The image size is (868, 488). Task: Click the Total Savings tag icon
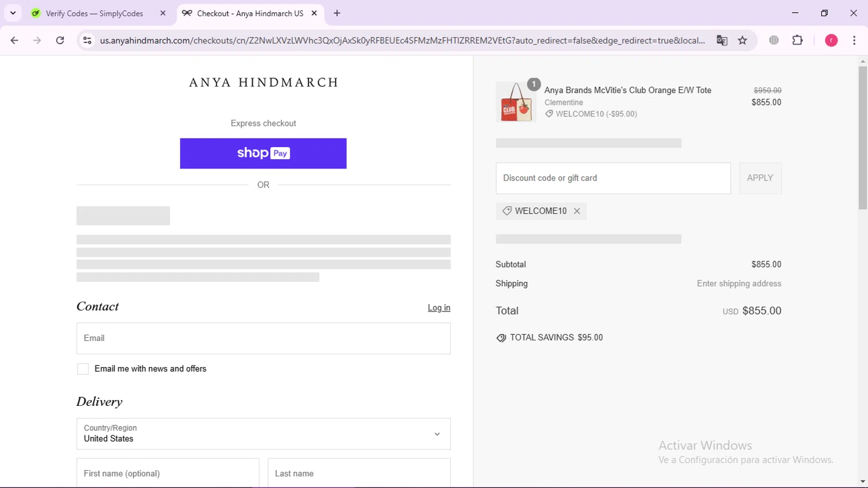pyautogui.click(x=501, y=338)
